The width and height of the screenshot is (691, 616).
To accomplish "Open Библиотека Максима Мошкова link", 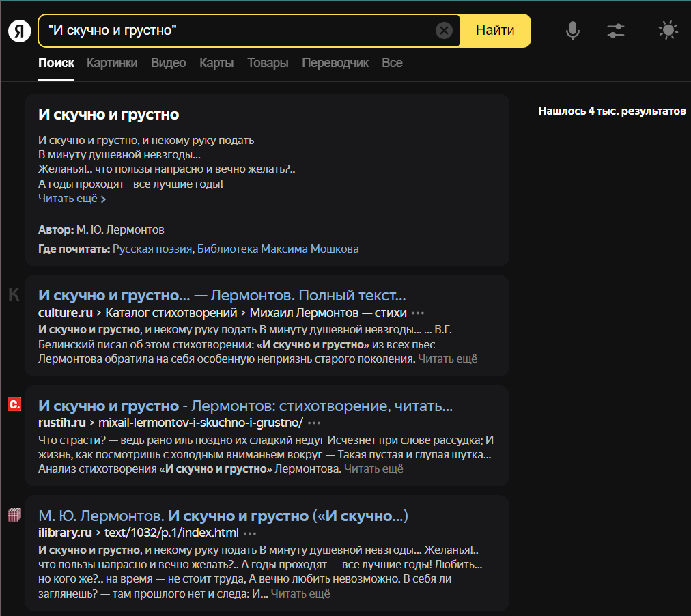I will click(278, 249).
